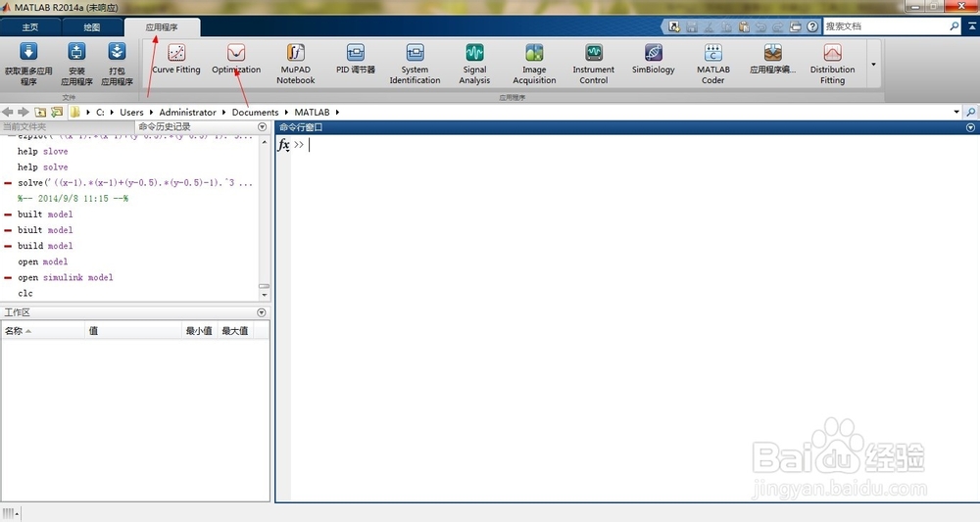Click MATLAB in the folder path
Image resolution: width=980 pixels, height=522 pixels.
pyautogui.click(x=312, y=113)
